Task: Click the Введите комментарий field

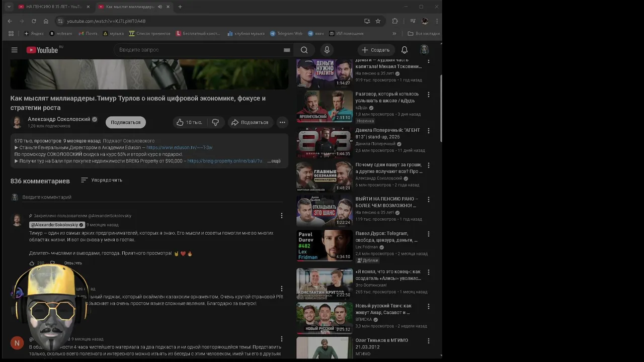Action: point(152,197)
